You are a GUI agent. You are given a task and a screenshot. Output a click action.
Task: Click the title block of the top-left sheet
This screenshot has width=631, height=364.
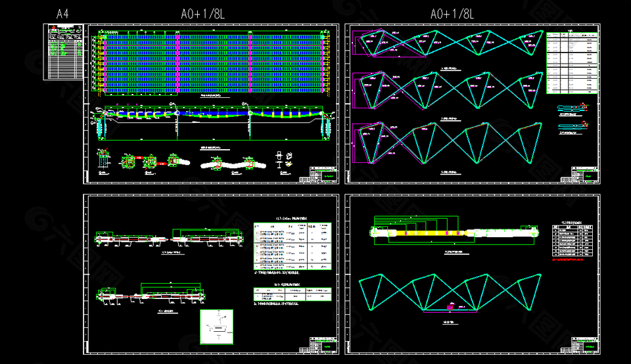point(322,173)
